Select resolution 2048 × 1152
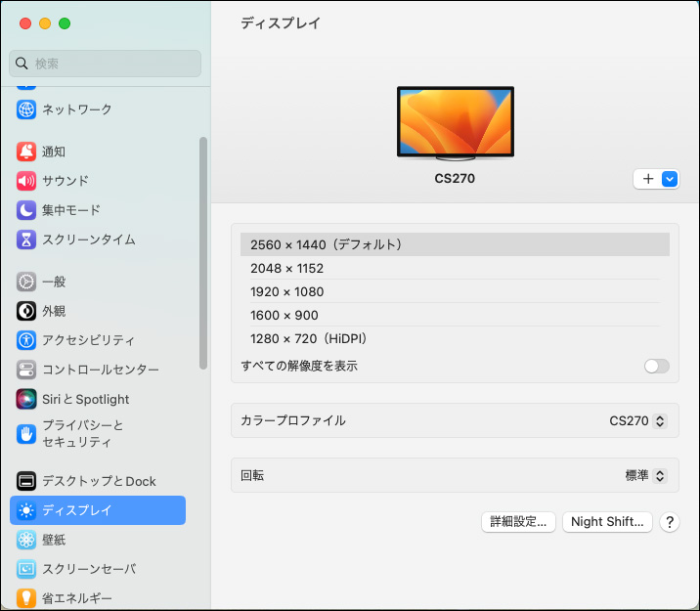This screenshot has height=611, width=700. (455, 268)
